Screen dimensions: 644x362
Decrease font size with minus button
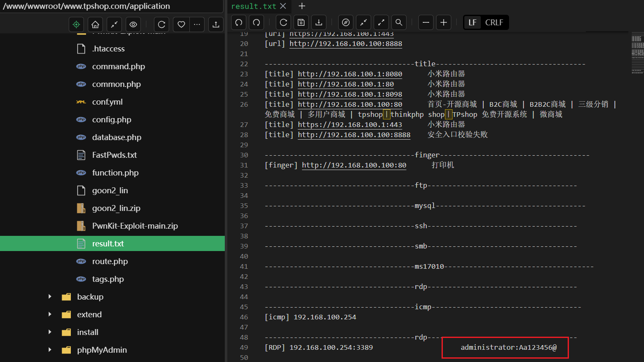point(426,22)
